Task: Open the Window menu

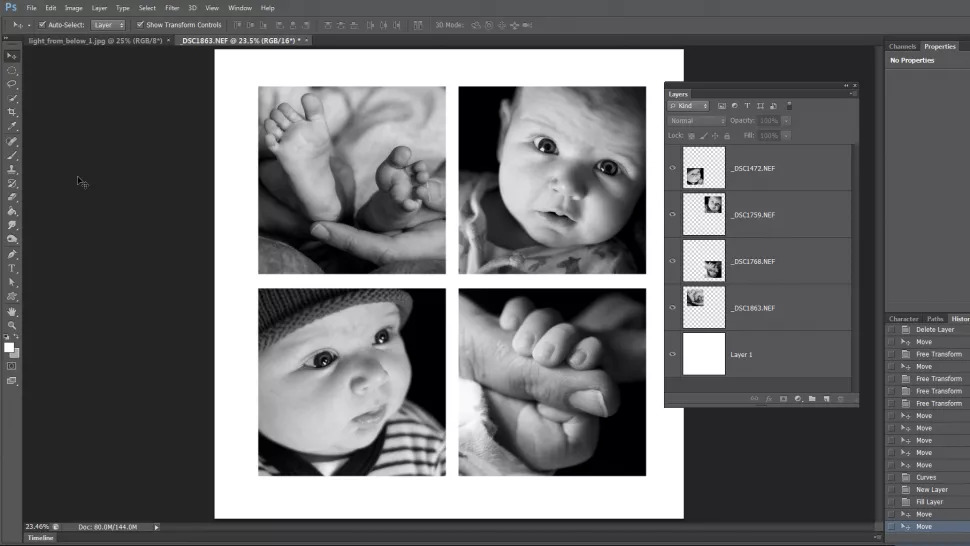Action: click(240, 8)
